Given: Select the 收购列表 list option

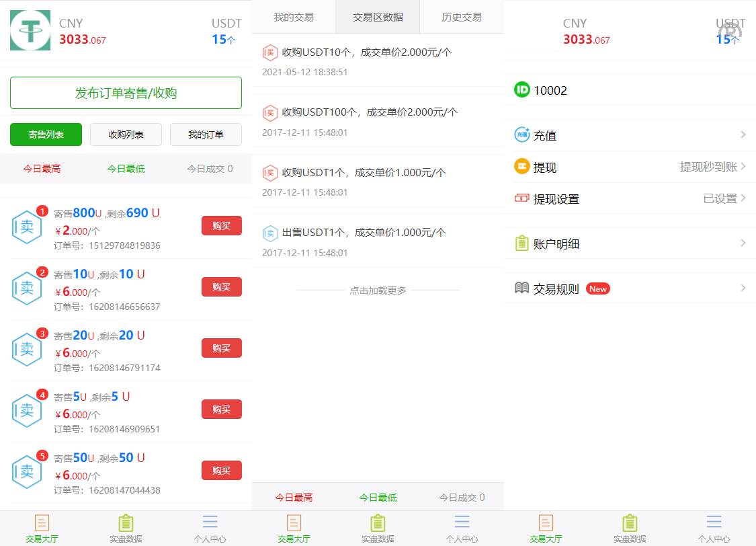Looking at the screenshot, I should pyautogui.click(x=126, y=134).
